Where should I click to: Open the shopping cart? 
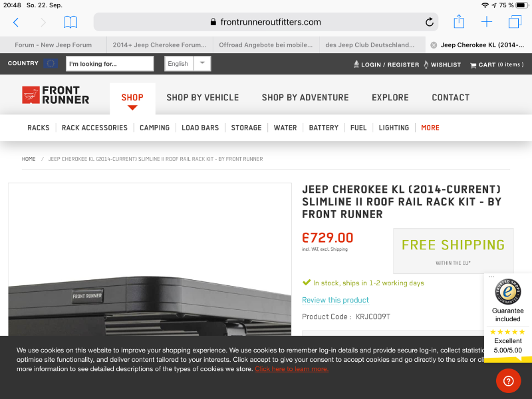pyautogui.click(x=497, y=65)
